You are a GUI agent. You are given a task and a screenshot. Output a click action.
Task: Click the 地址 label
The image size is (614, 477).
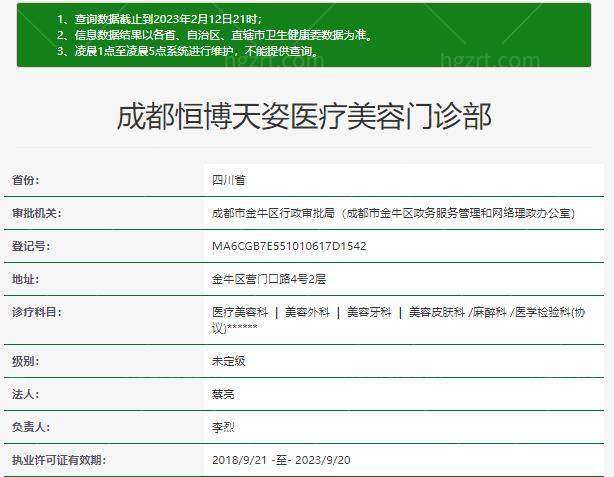(x=25, y=279)
